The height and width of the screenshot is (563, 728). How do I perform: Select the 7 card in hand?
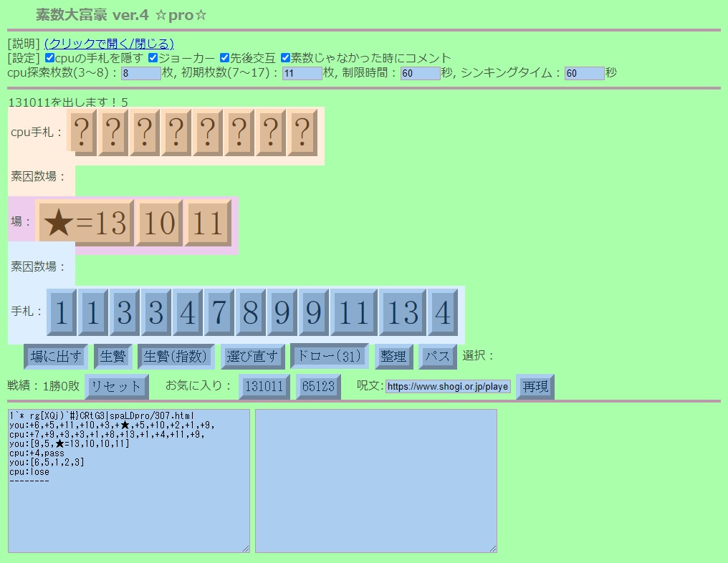pos(219,312)
